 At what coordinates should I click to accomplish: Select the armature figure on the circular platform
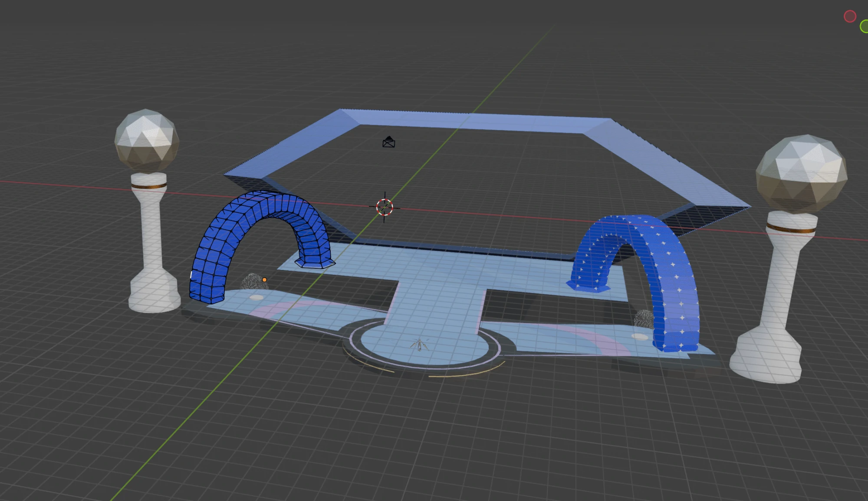click(x=420, y=345)
